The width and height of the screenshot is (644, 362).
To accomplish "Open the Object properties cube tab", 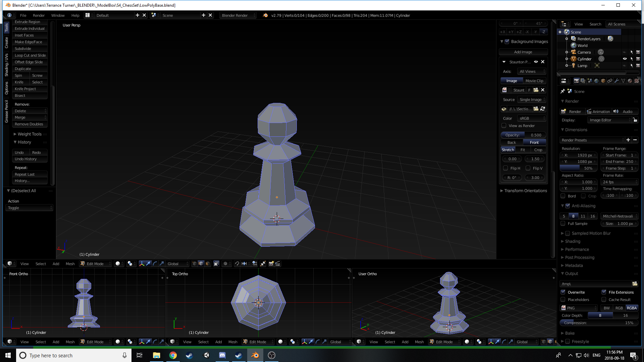I will (603, 81).
